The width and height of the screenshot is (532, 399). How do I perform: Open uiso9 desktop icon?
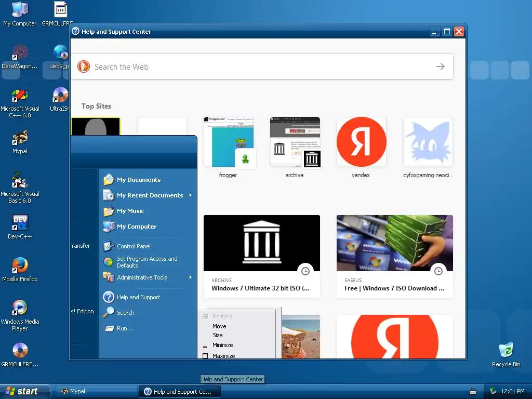(x=60, y=56)
